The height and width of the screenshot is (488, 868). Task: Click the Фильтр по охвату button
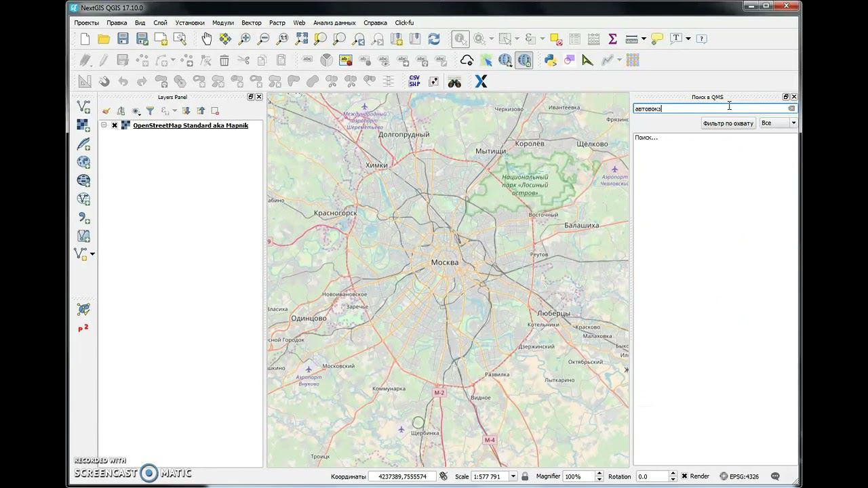click(728, 123)
